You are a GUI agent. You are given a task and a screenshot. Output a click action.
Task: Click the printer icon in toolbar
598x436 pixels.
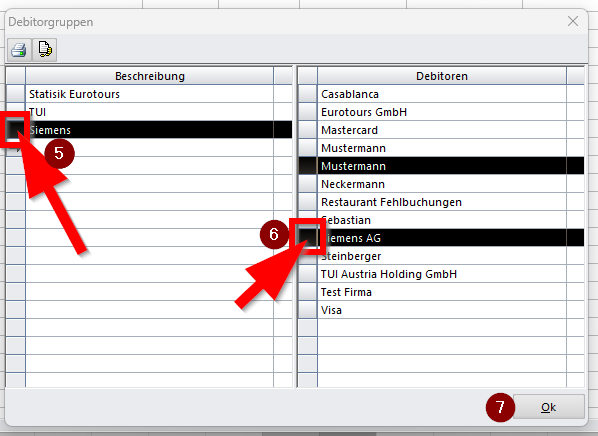click(19, 50)
